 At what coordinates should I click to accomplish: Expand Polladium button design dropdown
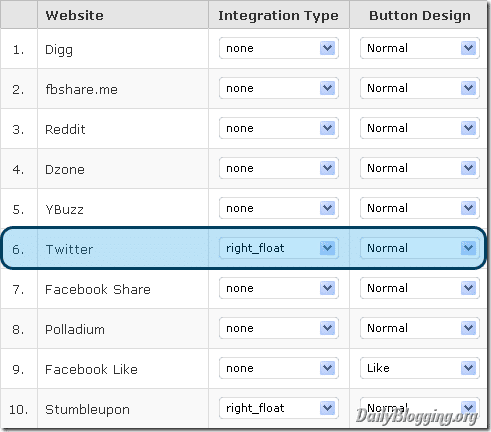[420, 328]
